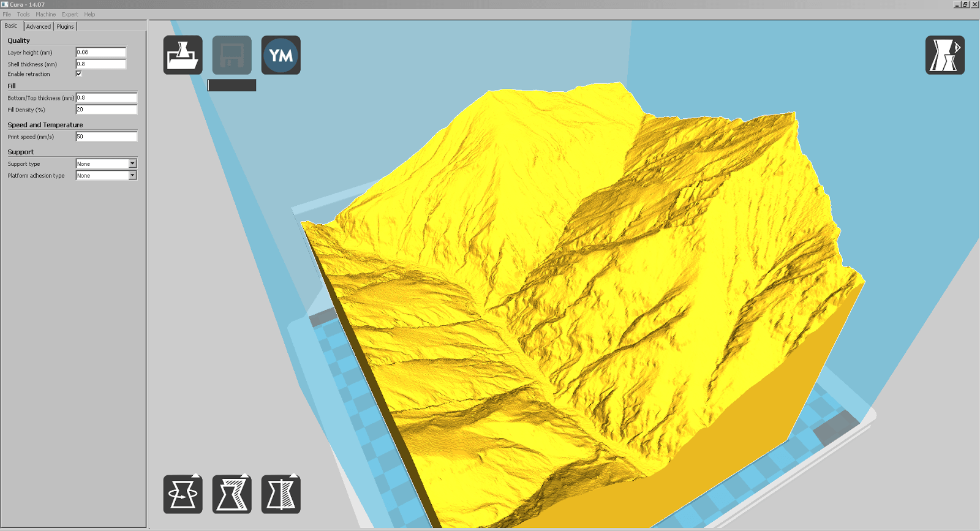The image size is (980, 531).
Task: Click the Load model icon
Action: tap(183, 55)
